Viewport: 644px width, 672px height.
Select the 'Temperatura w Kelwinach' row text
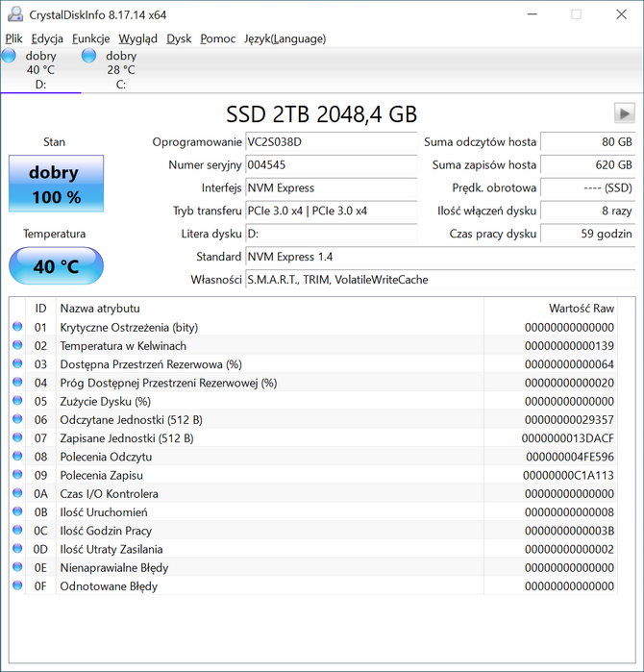tap(123, 346)
